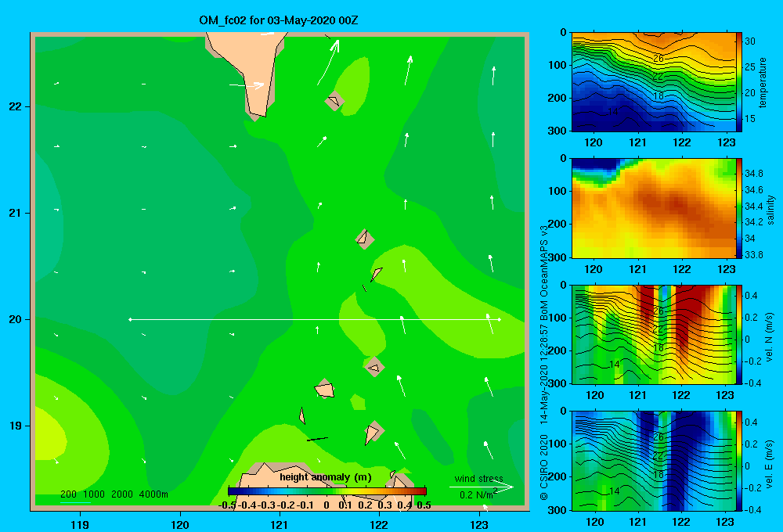Screen dimensions: 783x532
Task: Click latitude label 20 on main map
Action: click(x=15, y=319)
